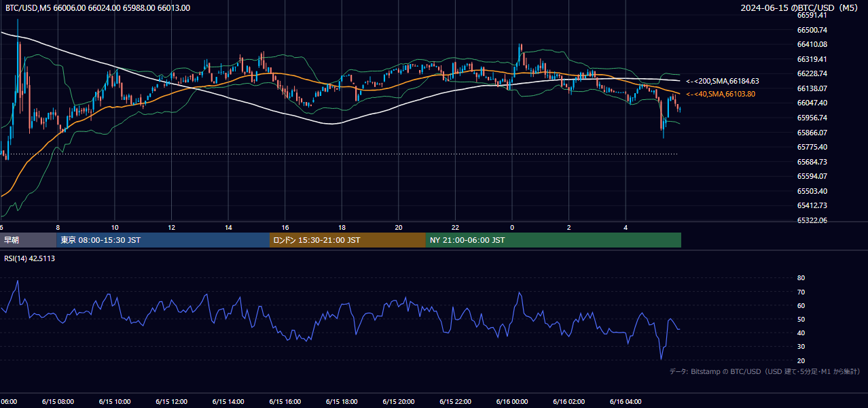Click the Bitstamp data source note
This screenshot has width=868, height=408.
tap(765, 371)
